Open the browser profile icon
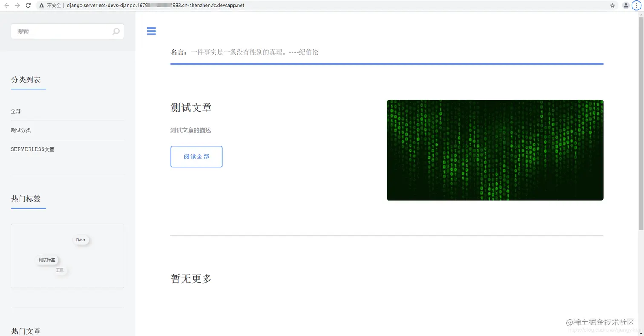The height and width of the screenshot is (336, 644). 626,6
